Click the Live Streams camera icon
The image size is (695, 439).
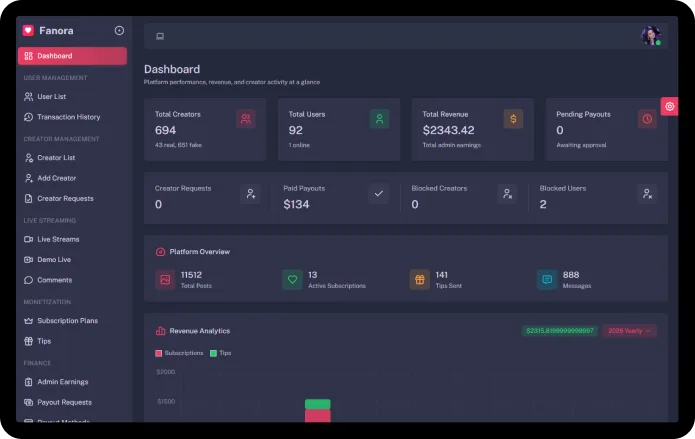click(28, 239)
